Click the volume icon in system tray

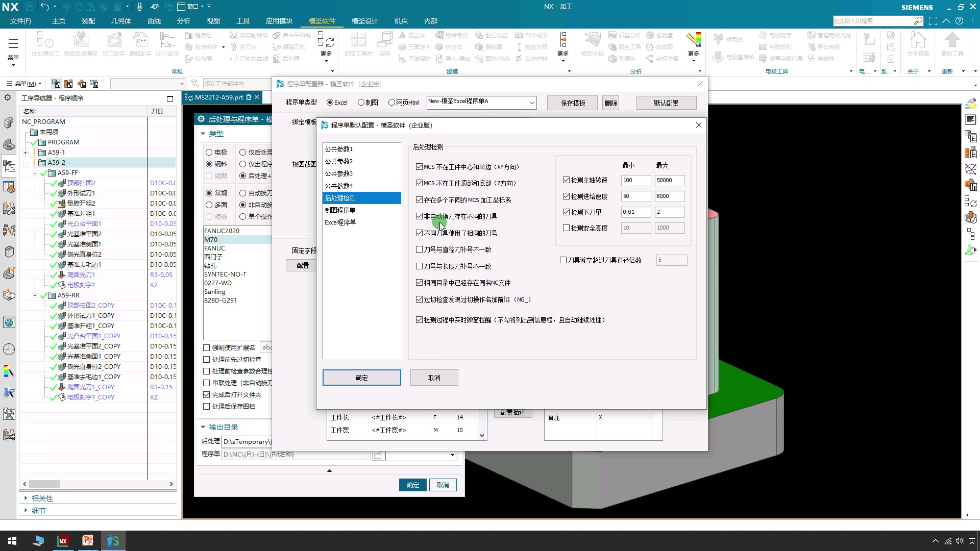click(x=960, y=541)
